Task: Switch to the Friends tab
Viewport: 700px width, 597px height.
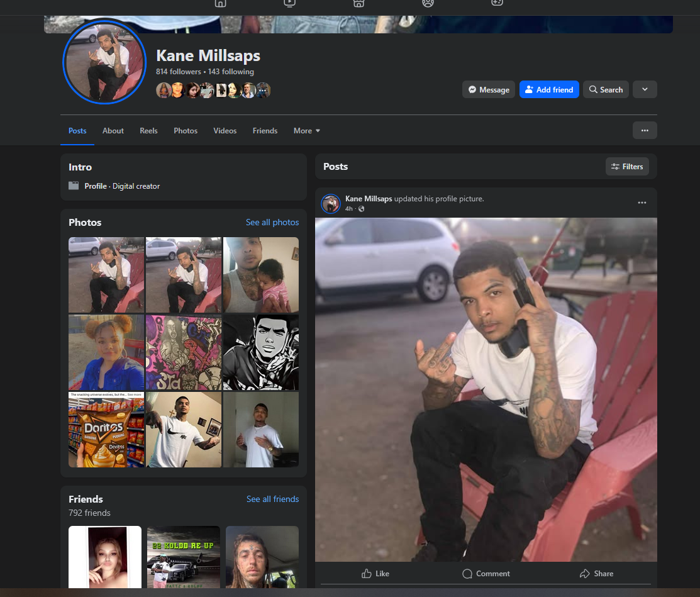Action: [x=265, y=131]
